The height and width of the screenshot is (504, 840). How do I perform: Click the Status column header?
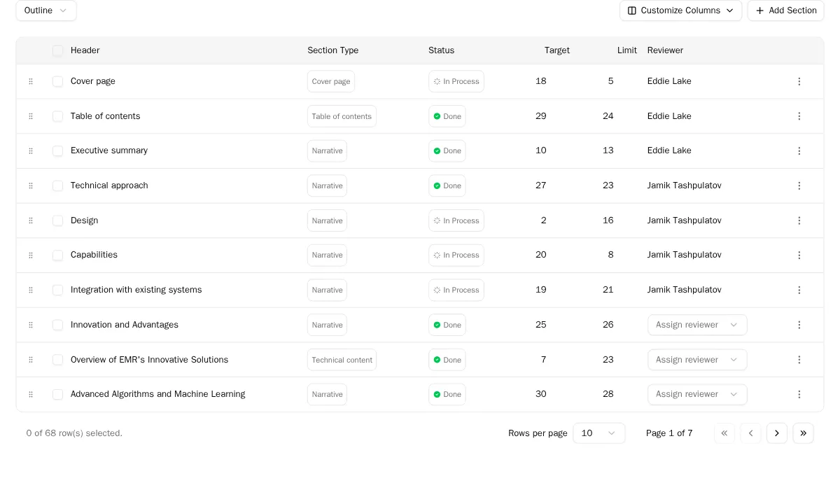441,51
